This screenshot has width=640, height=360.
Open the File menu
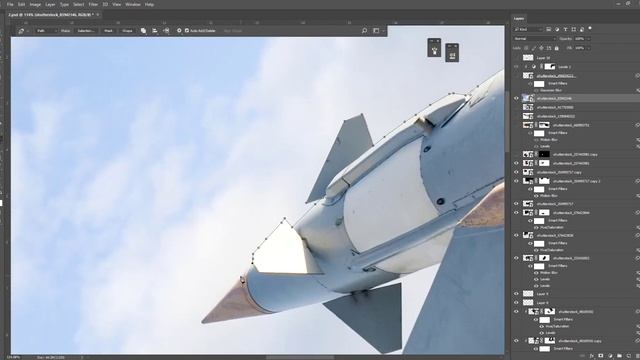(10, 4)
